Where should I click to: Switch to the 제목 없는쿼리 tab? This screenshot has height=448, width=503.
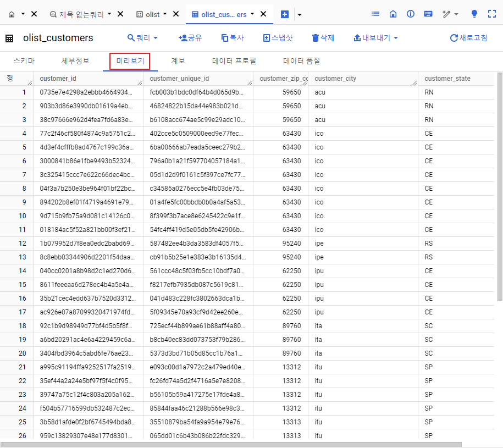click(76, 14)
